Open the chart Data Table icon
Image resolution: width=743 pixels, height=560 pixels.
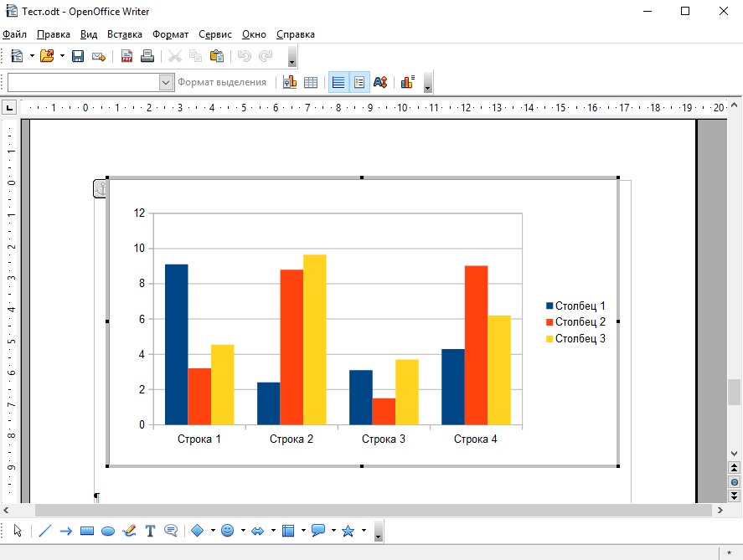[x=310, y=82]
